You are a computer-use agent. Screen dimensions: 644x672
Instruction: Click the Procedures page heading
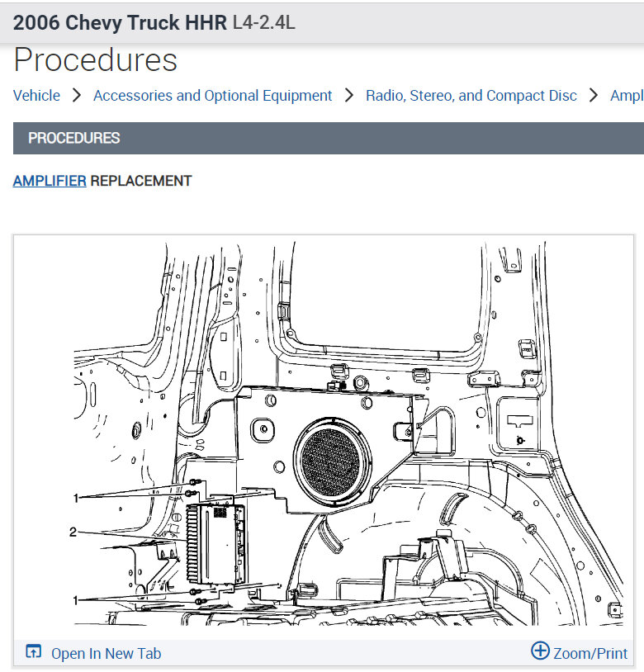click(96, 60)
